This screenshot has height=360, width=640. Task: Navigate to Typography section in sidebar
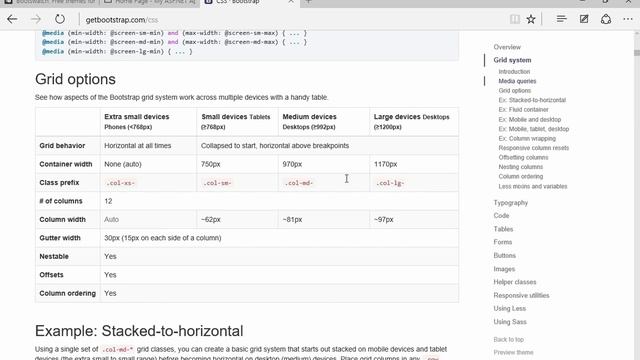511,202
